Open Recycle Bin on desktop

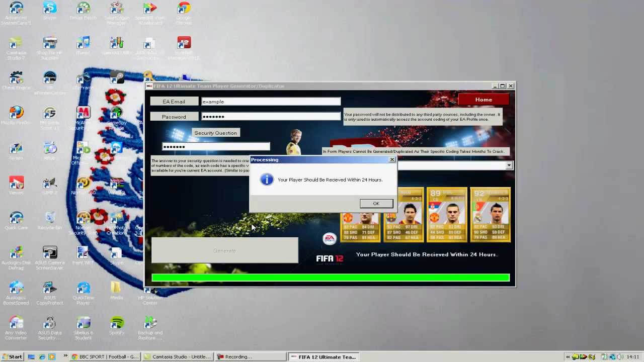[50, 220]
